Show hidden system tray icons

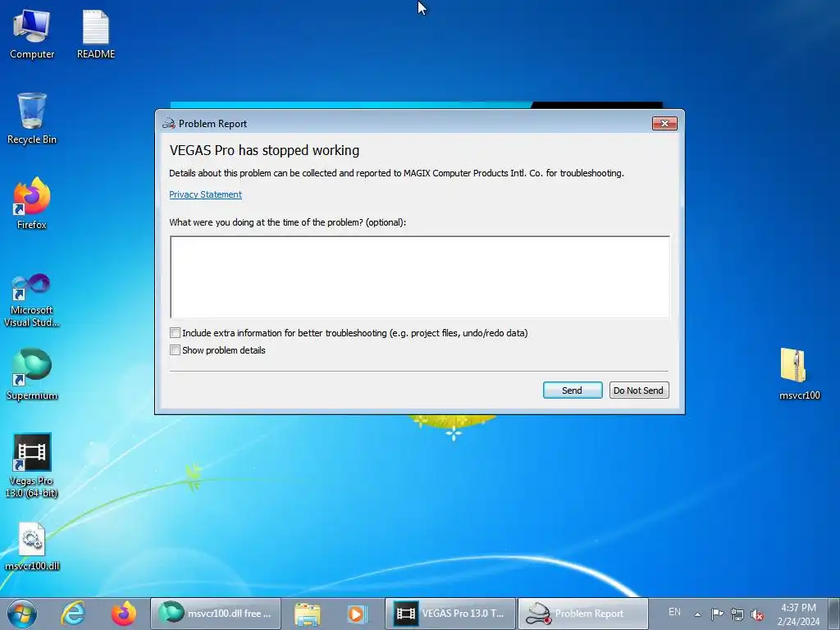click(697, 614)
